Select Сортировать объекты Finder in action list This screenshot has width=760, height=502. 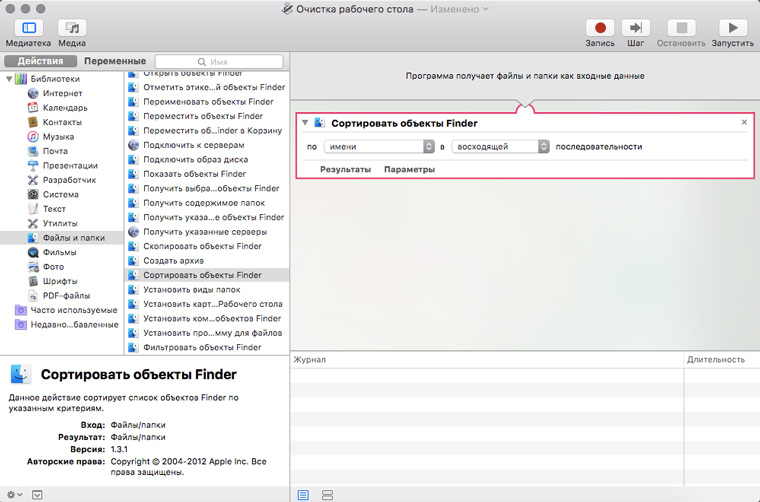coord(207,275)
